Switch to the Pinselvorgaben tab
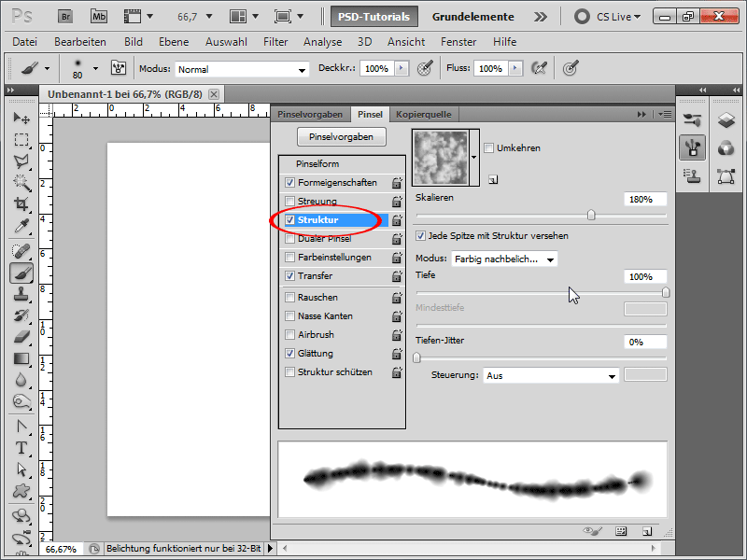 click(x=310, y=114)
